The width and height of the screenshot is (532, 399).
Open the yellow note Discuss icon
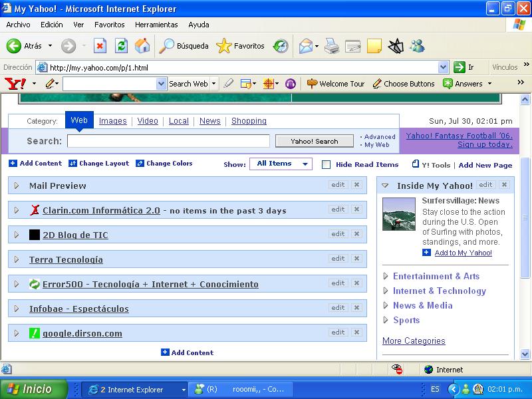tap(374, 46)
